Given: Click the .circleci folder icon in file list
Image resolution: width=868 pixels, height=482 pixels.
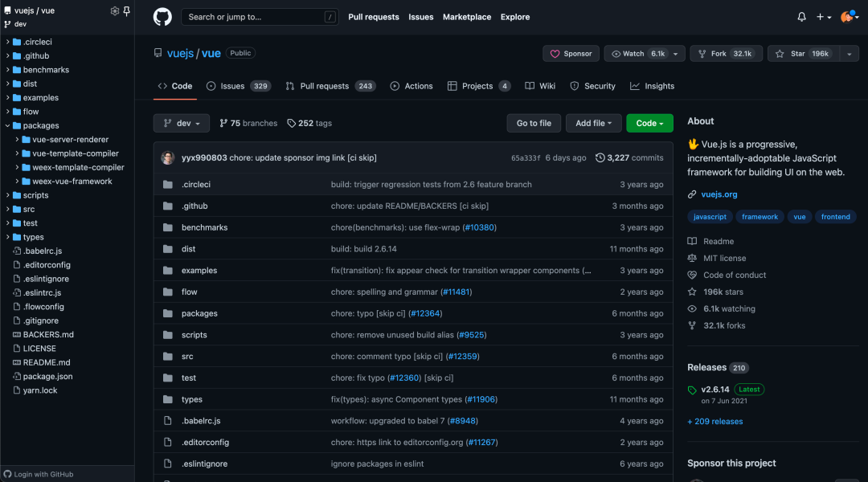Looking at the screenshot, I should (168, 184).
